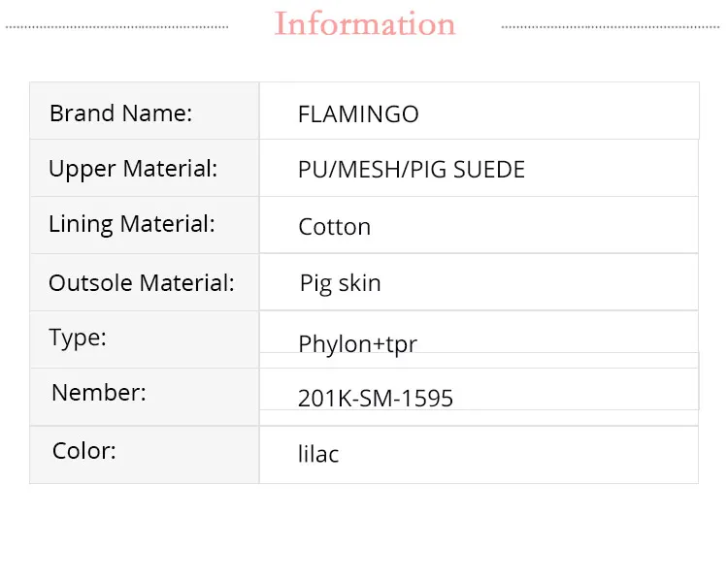
Task: Select the Lining Material label
Action: pyautogui.click(x=132, y=224)
